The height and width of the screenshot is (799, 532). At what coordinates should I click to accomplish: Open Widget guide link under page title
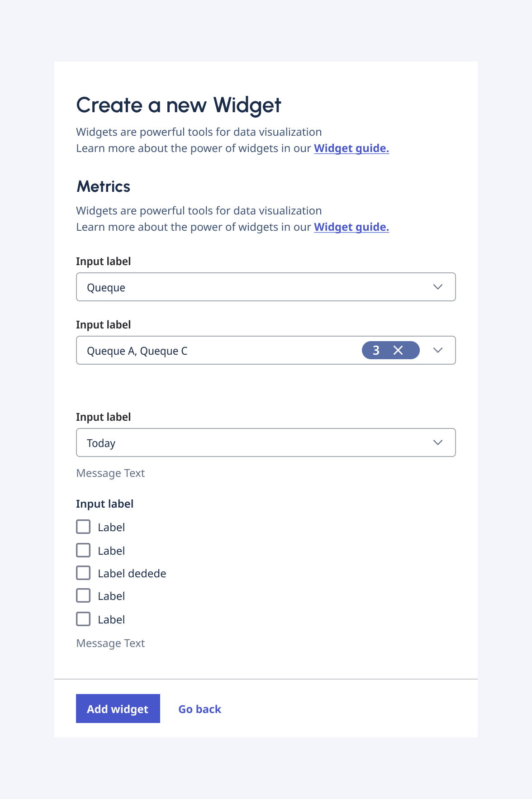(351, 148)
